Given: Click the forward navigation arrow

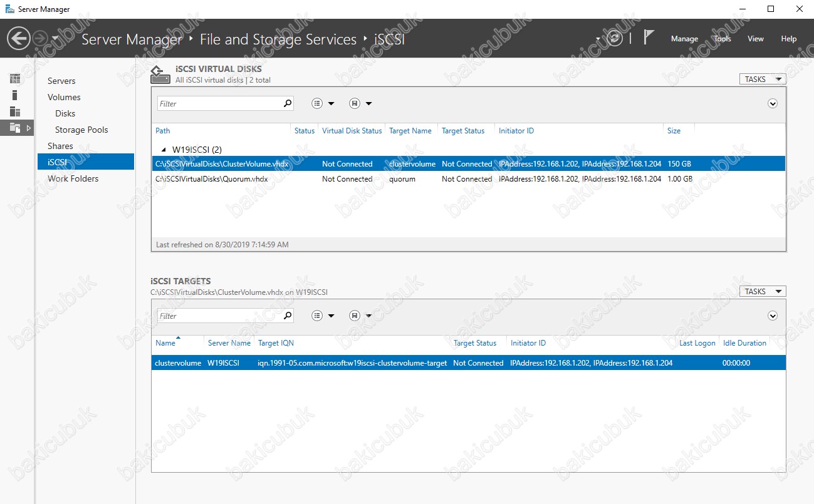Looking at the screenshot, I should click(x=39, y=39).
